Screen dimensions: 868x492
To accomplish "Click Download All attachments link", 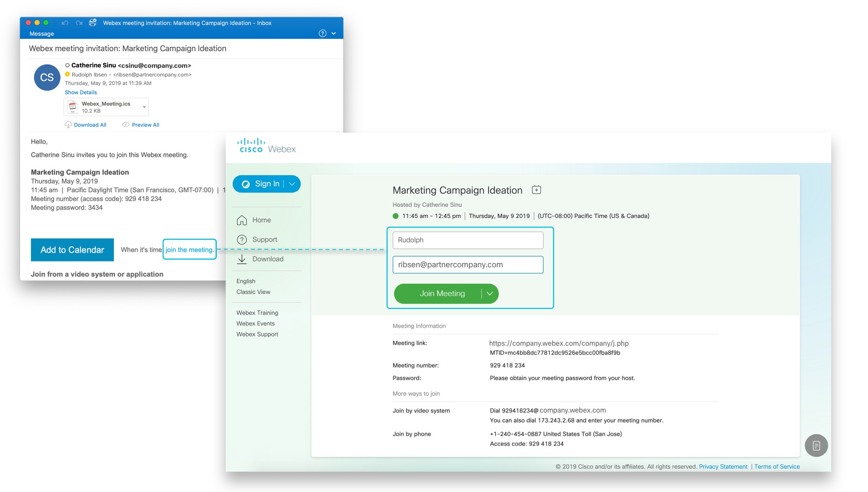I will point(90,125).
